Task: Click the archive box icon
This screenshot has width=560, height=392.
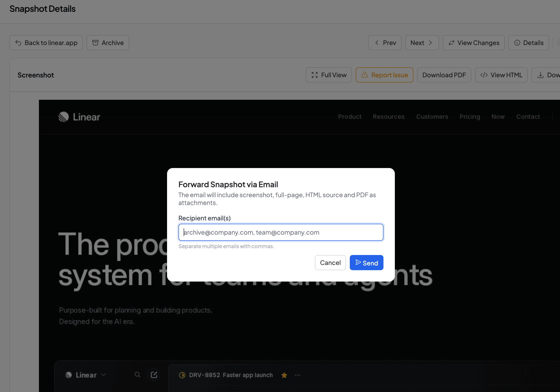Action: [95, 43]
